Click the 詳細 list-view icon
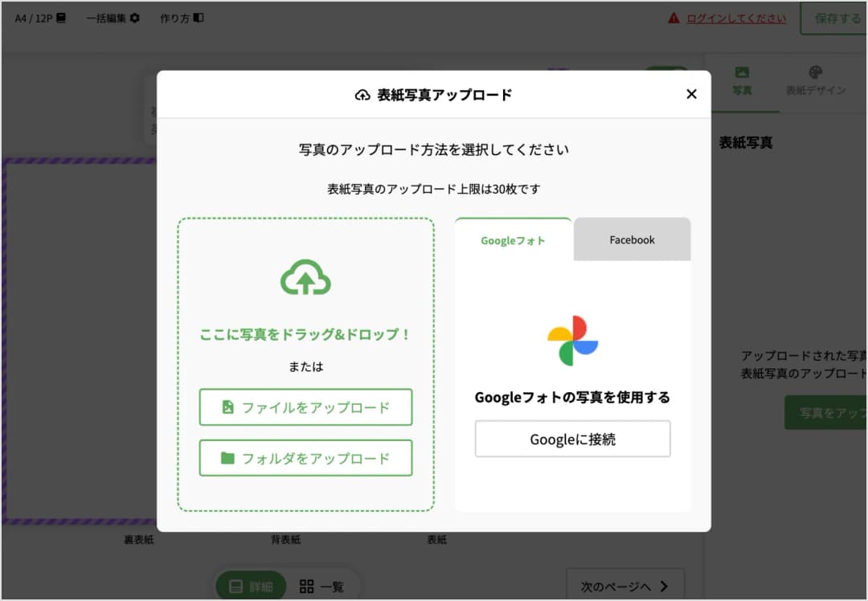Screen dimensions: 868x601 235,587
